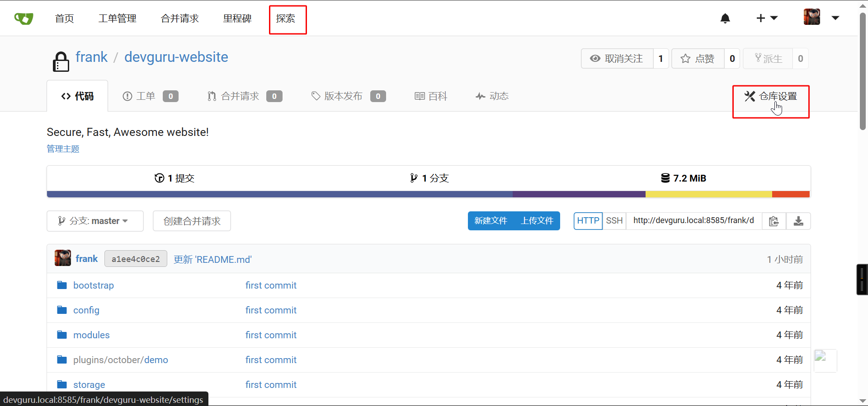Screen dimensions: 868x406
Task: Switch to the 工单 issues tab
Action: (x=150, y=96)
